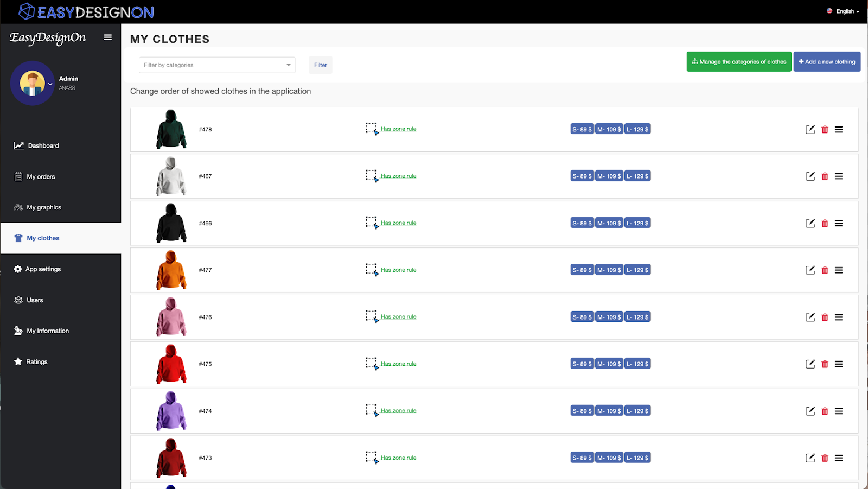Open My graphics in the sidebar

[43, 207]
